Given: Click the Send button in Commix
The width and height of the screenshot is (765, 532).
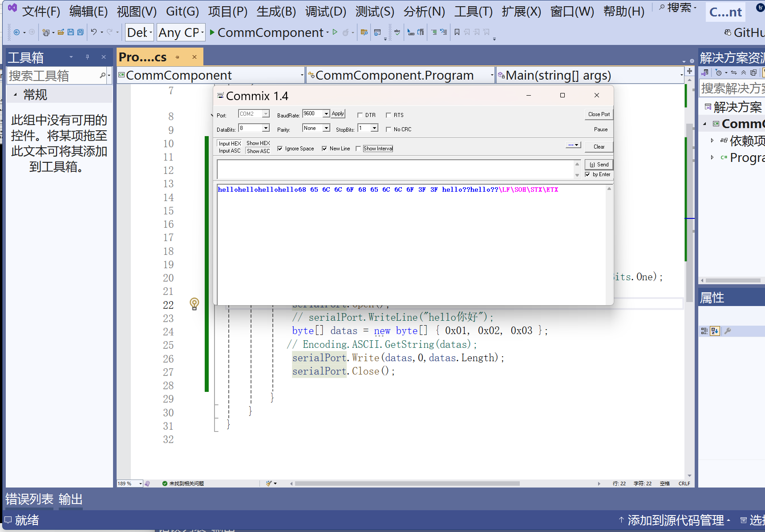Looking at the screenshot, I should point(599,165).
